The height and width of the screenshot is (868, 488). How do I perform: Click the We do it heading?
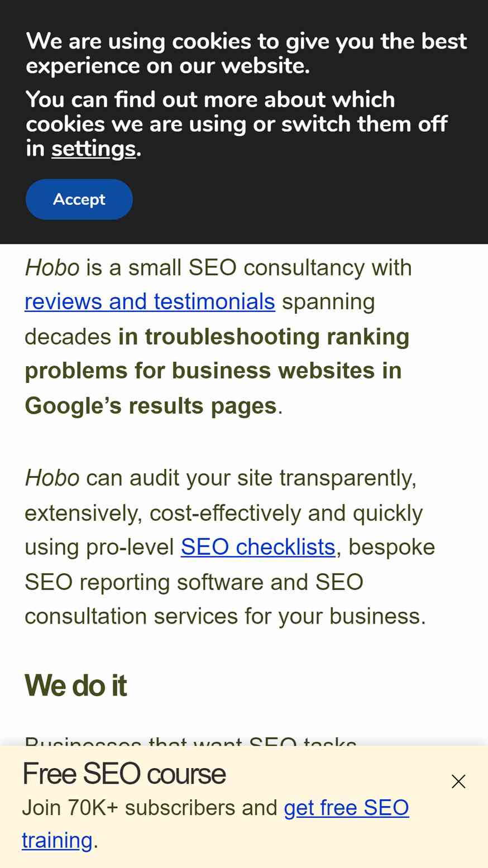(x=75, y=685)
